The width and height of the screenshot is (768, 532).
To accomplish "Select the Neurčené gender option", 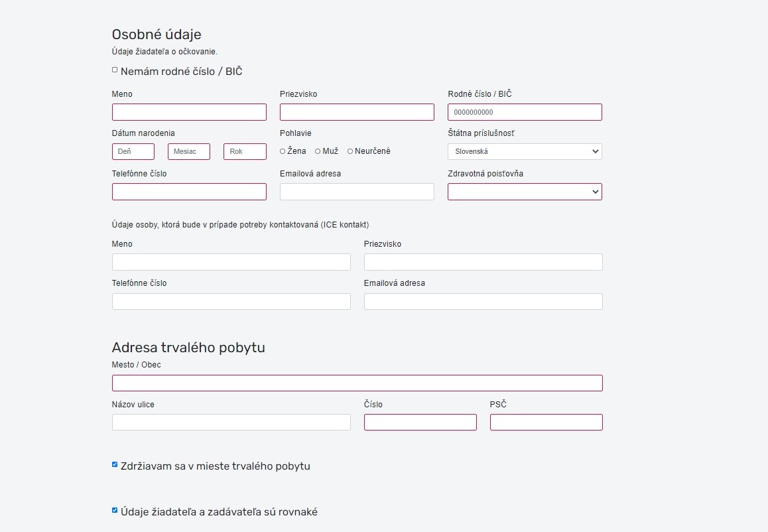I will pos(350,151).
